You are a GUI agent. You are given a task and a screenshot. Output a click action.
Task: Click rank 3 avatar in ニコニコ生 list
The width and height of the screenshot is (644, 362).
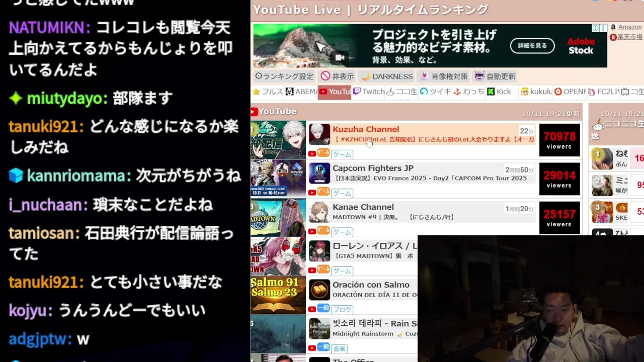[602, 212]
